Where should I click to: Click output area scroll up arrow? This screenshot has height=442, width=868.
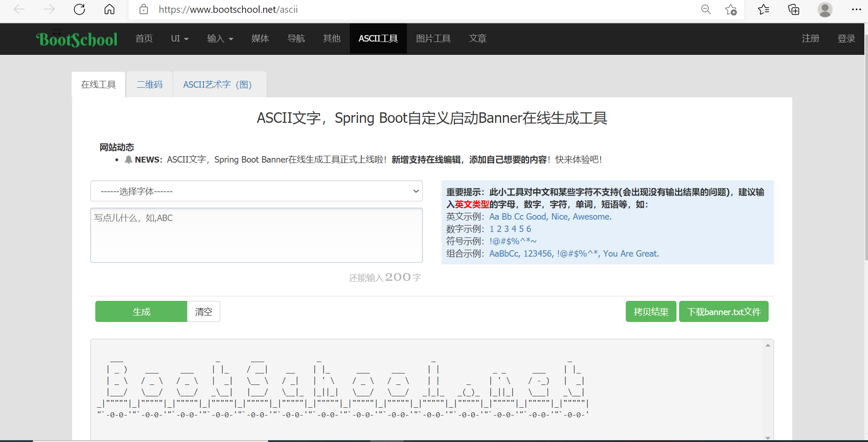pos(768,345)
